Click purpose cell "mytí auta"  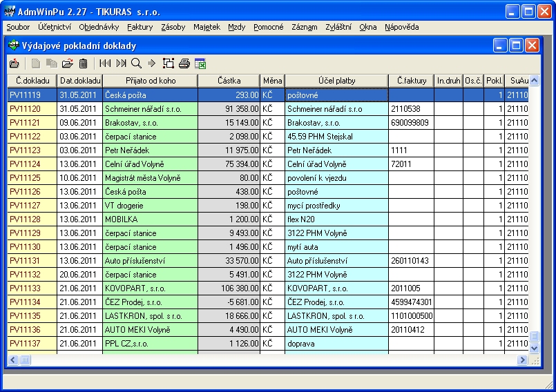pyautogui.click(x=336, y=247)
